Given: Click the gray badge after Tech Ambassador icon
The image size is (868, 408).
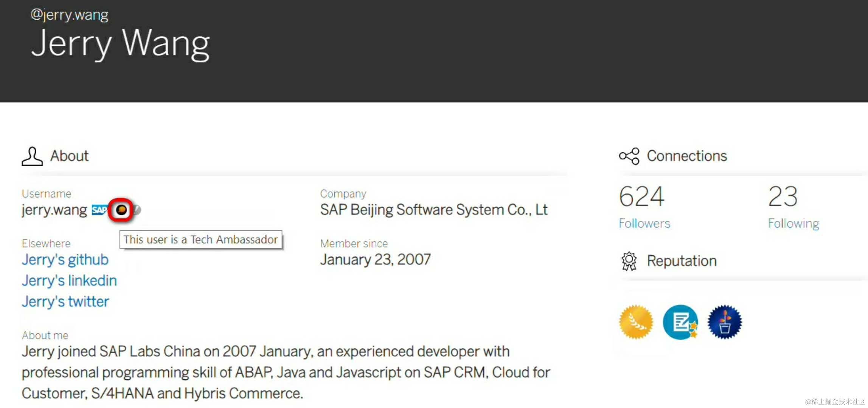Looking at the screenshot, I should click(137, 210).
